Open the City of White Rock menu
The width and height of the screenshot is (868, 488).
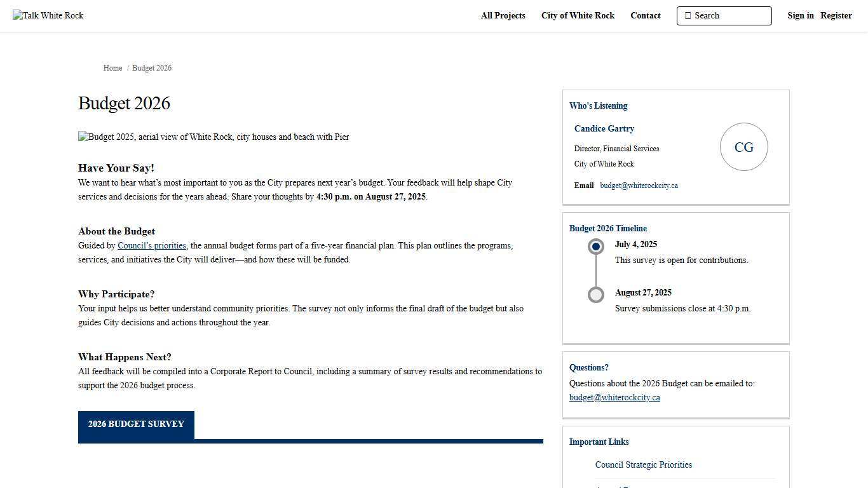578,16
